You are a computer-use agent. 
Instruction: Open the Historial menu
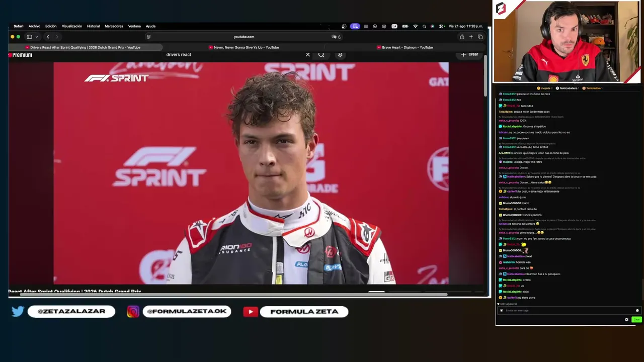pos(93,26)
